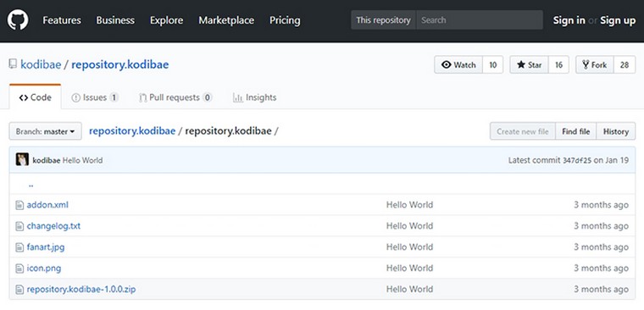The image size is (644, 310).
Task: Click the Find file button
Action: [x=576, y=131]
